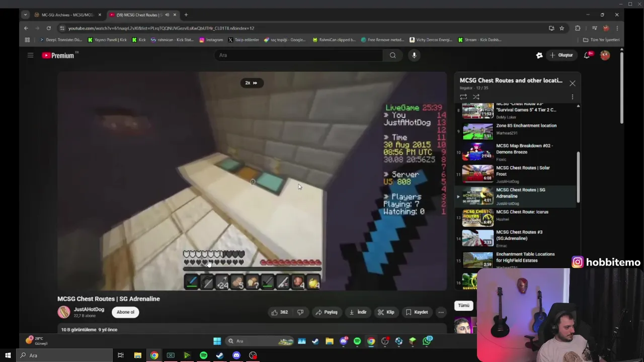Image resolution: width=644 pixels, height=362 pixels.
Task: Open the YouTube notifications bell
Action: click(x=587, y=55)
